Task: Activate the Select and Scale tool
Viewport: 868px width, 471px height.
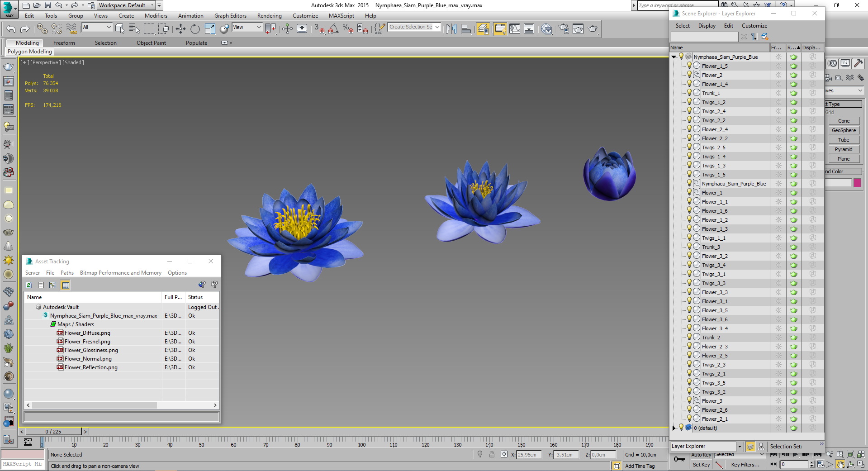Action: point(210,29)
